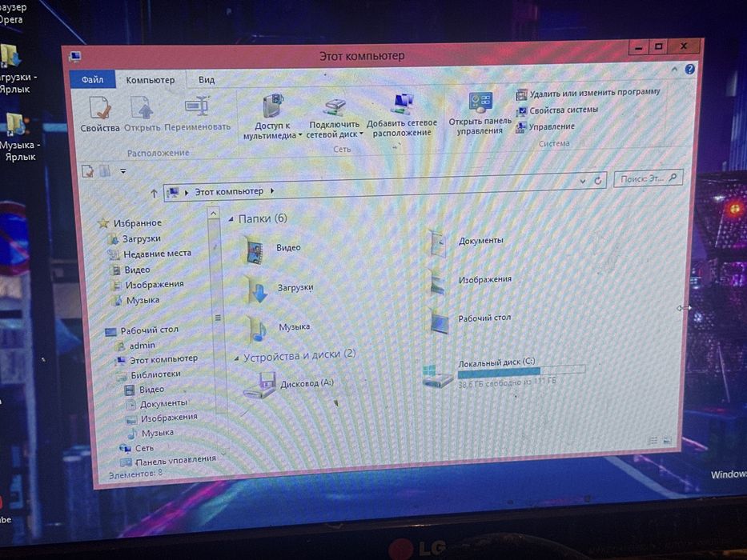Viewport: 747px width, 560px height.
Task: Select the Музыка folder icon
Action: click(x=256, y=329)
